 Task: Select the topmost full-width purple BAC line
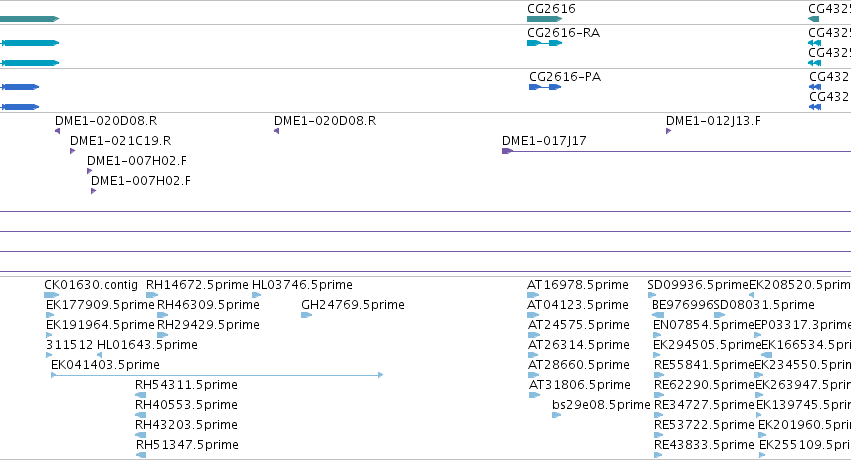(426, 212)
